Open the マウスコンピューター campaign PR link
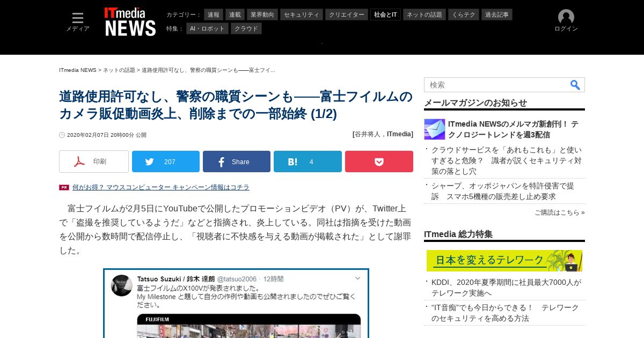644x338 pixels. pyautogui.click(x=161, y=187)
